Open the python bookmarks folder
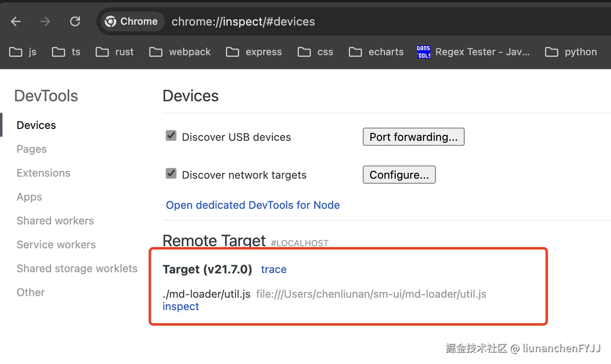 571,52
